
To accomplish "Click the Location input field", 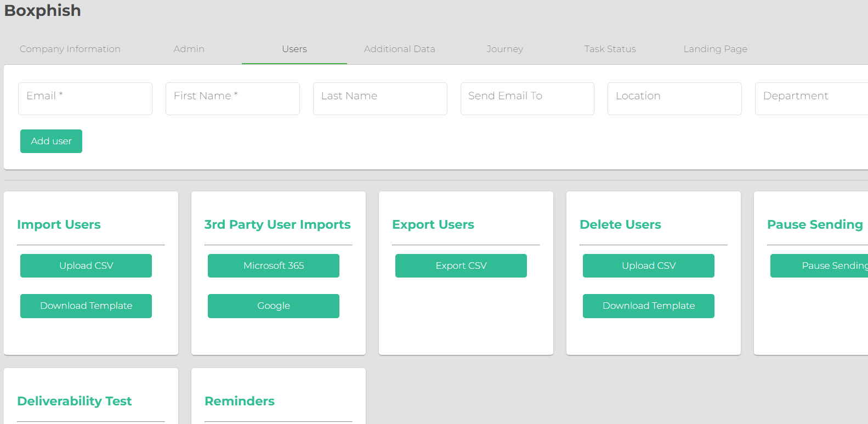I will pos(674,99).
